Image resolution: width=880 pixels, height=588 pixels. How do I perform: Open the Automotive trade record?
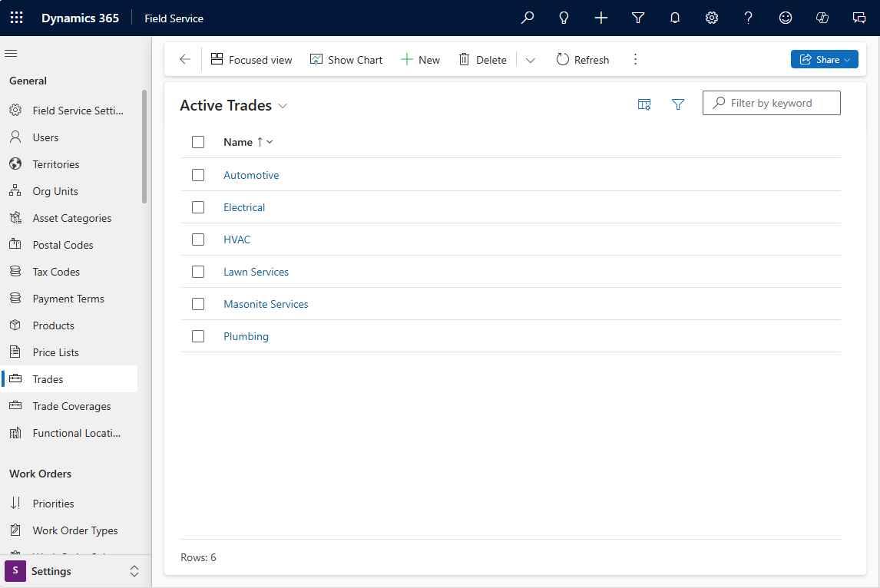pos(251,175)
